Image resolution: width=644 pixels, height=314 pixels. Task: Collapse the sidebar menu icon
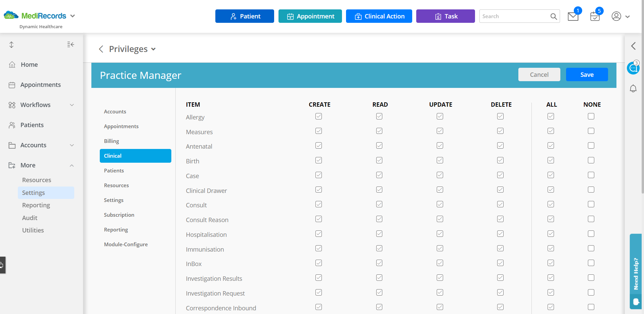[x=71, y=45]
